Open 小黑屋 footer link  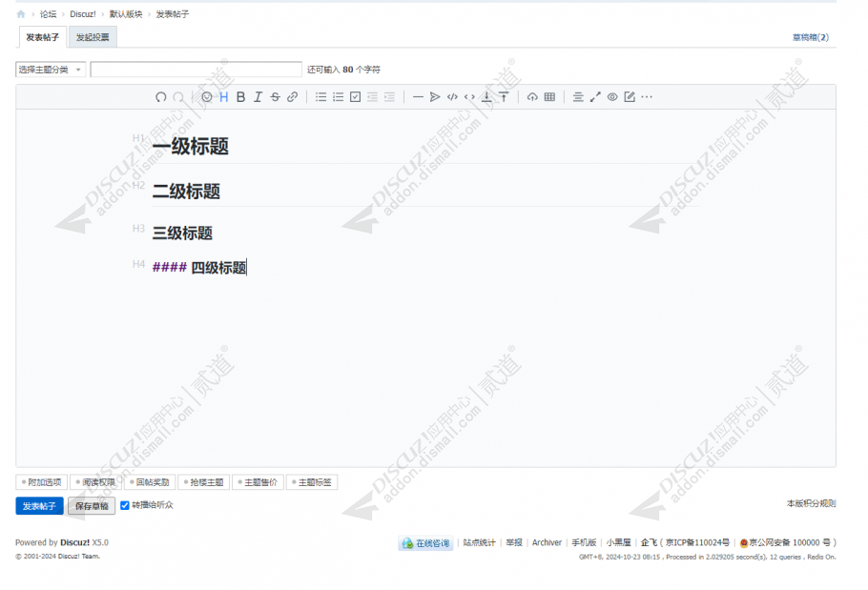(x=618, y=542)
